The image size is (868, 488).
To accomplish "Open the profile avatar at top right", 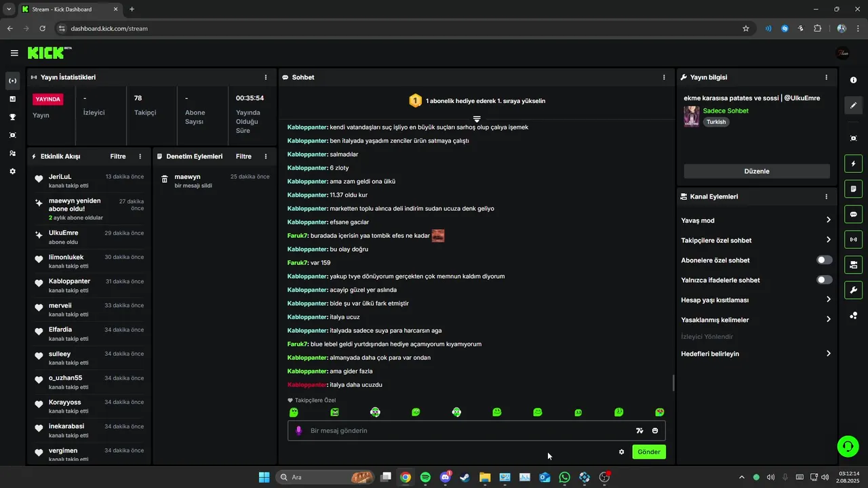I will point(843,53).
